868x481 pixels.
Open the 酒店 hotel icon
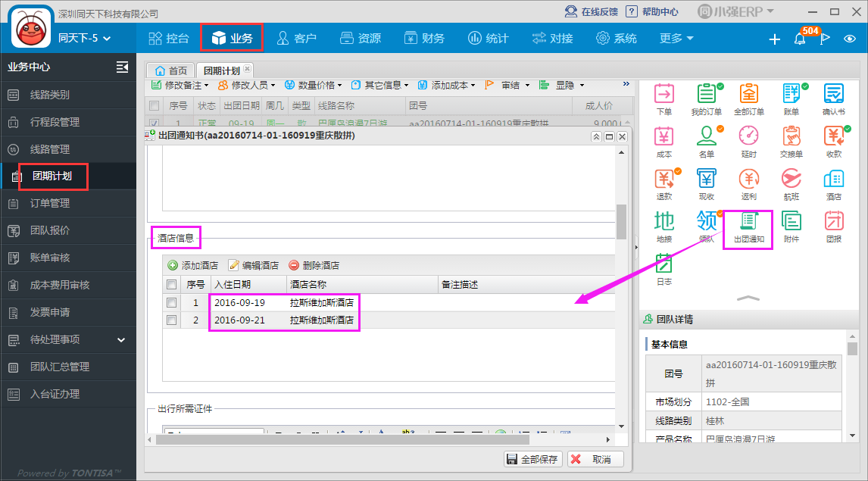(834, 185)
